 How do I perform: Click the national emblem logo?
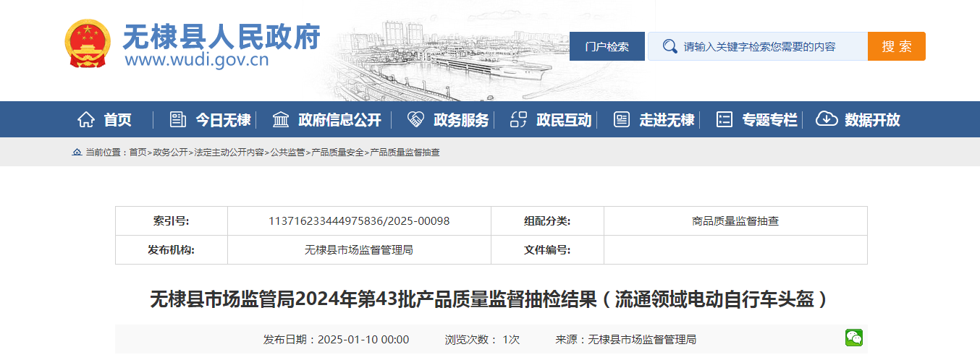pyautogui.click(x=88, y=43)
